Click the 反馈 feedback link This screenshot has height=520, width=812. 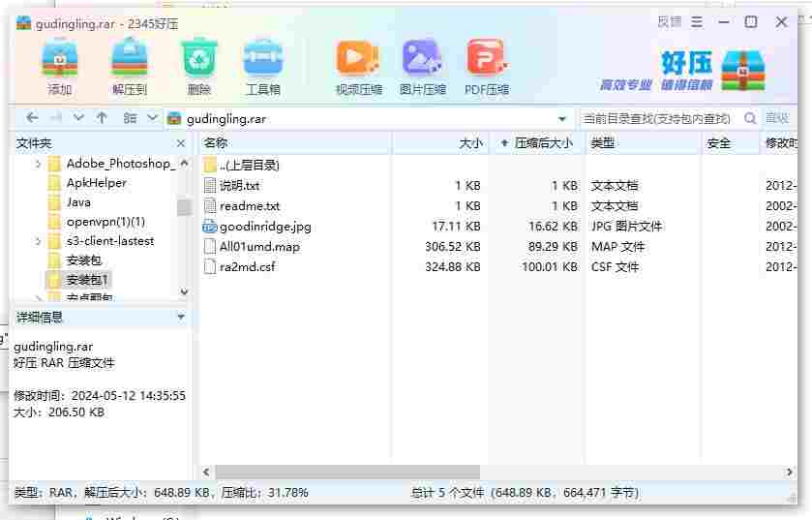click(x=670, y=22)
